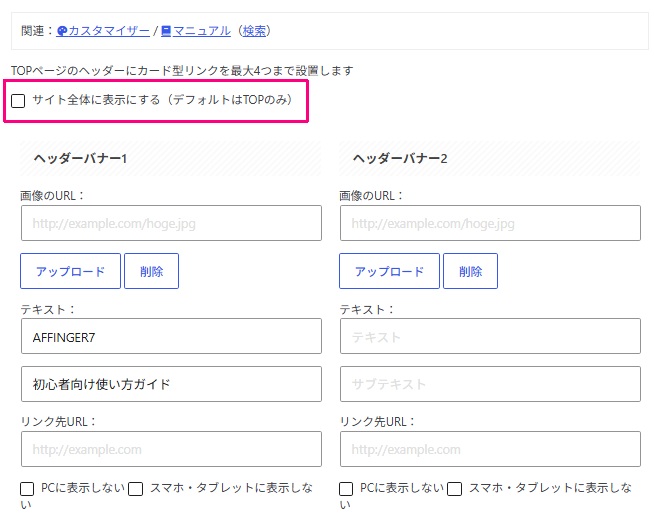Focus the empty テキスト field in ヘッダーバナー2

click(490, 337)
